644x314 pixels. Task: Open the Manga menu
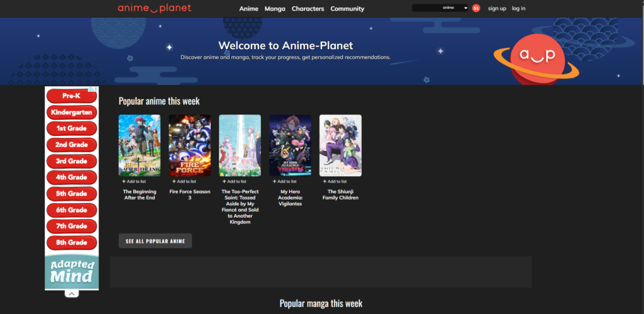[x=275, y=9]
